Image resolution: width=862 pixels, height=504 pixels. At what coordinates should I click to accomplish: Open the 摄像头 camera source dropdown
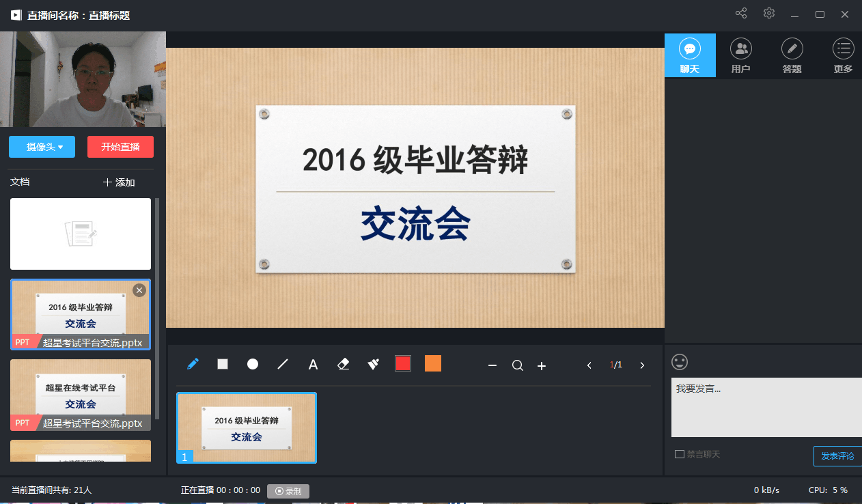[x=42, y=146]
